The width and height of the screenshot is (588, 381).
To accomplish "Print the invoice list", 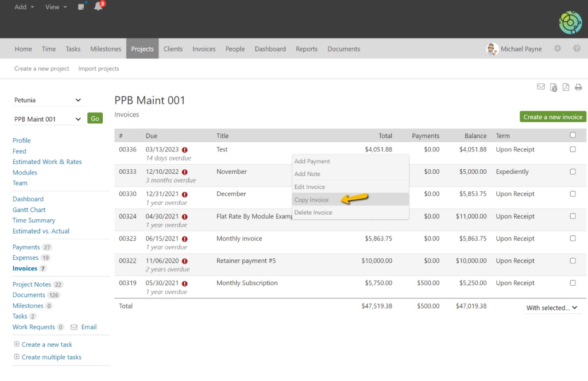I will coord(578,87).
